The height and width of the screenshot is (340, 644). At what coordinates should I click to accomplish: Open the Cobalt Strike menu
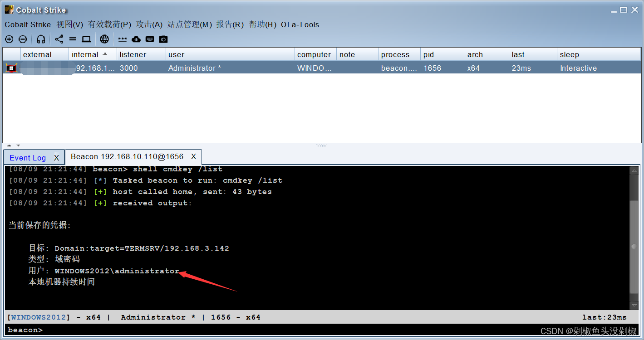pyautogui.click(x=28, y=24)
